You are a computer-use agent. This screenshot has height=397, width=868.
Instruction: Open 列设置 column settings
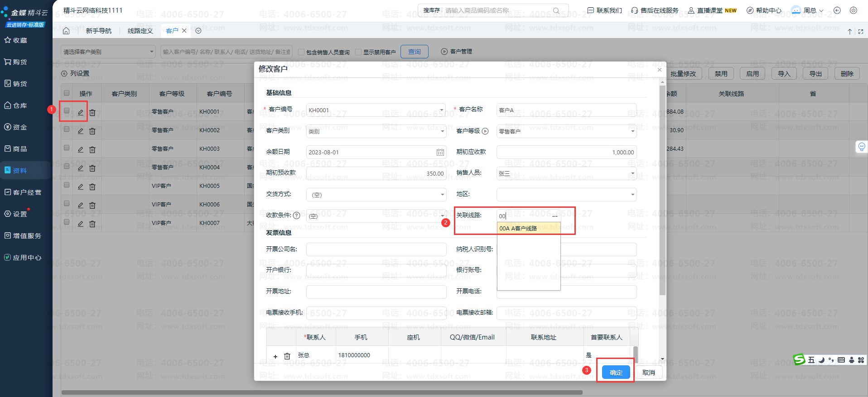click(x=76, y=73)
